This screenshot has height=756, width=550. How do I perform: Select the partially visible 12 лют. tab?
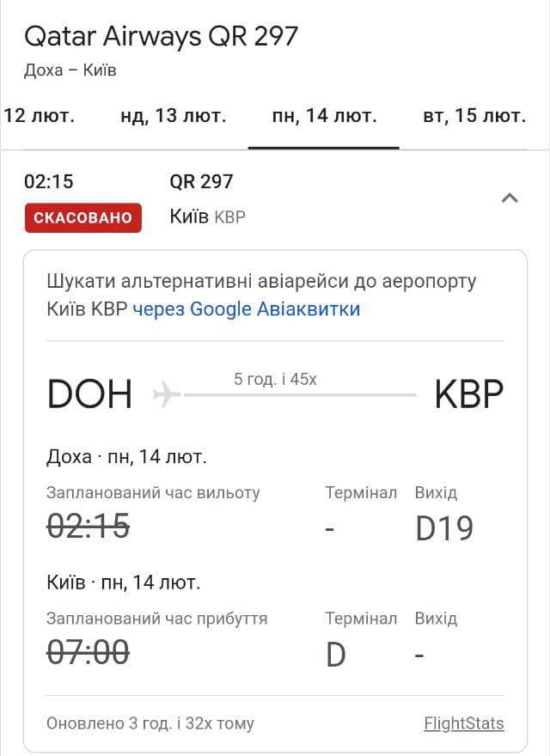tap(39, 116)
